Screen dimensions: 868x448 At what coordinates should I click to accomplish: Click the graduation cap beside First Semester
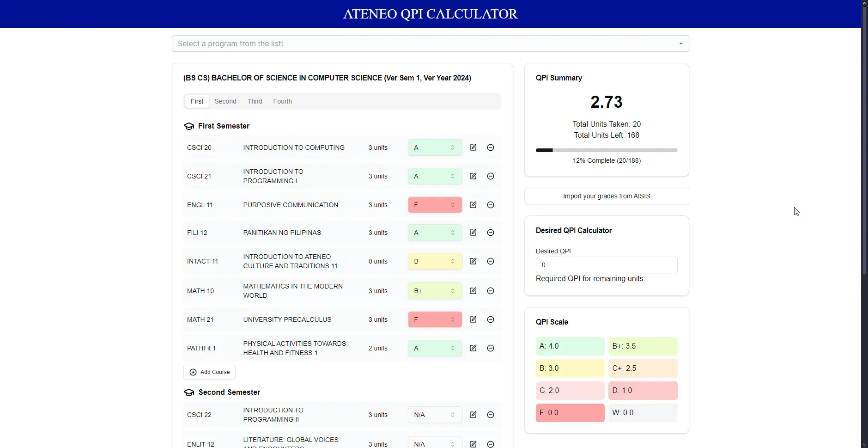(188, 126)
